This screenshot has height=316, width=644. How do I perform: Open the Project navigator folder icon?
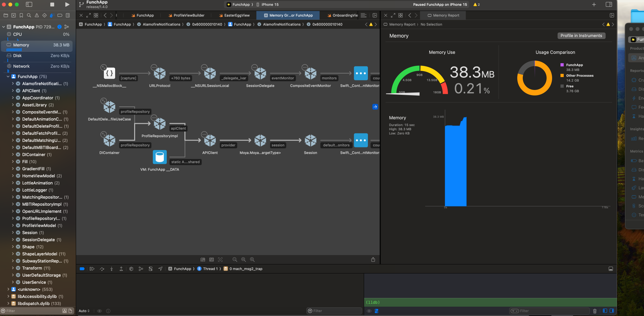[5, 15]
